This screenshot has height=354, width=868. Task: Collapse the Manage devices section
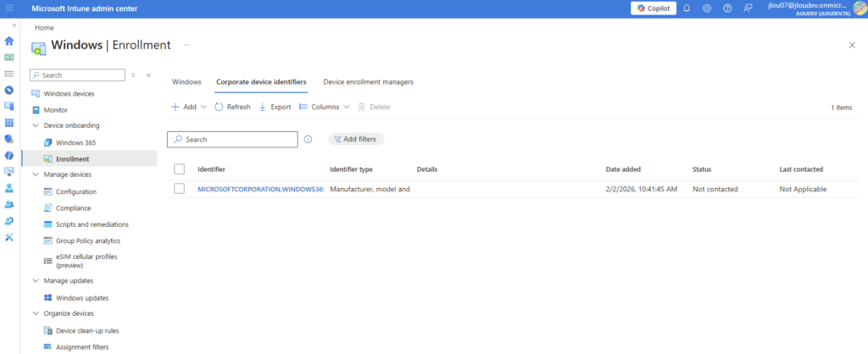35,174
